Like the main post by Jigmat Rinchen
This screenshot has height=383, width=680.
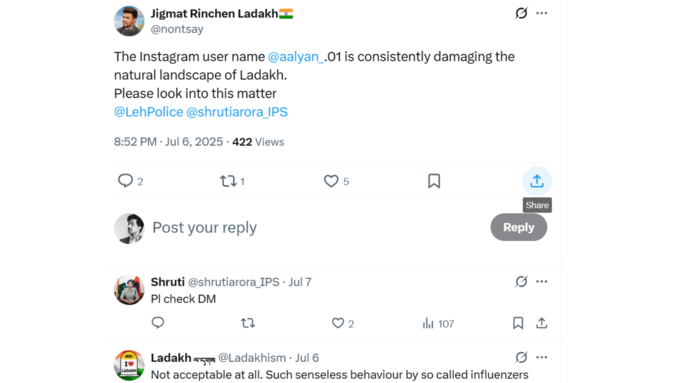click(331, 181)
